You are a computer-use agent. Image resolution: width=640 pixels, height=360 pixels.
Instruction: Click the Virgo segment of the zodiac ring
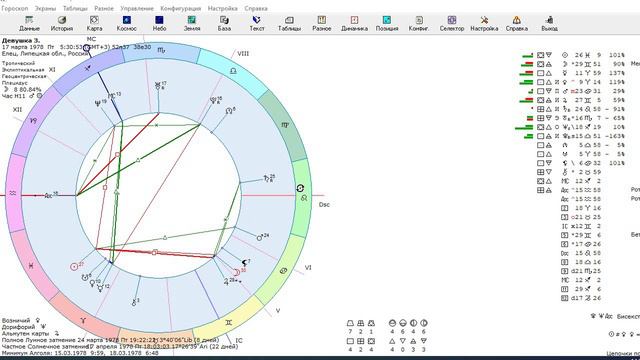[285, 125]
